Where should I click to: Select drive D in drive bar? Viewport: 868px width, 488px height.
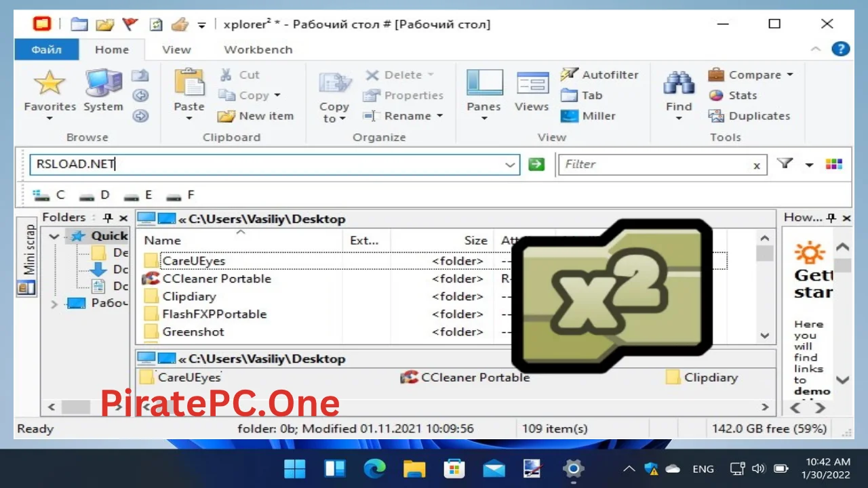pos(94,195)
